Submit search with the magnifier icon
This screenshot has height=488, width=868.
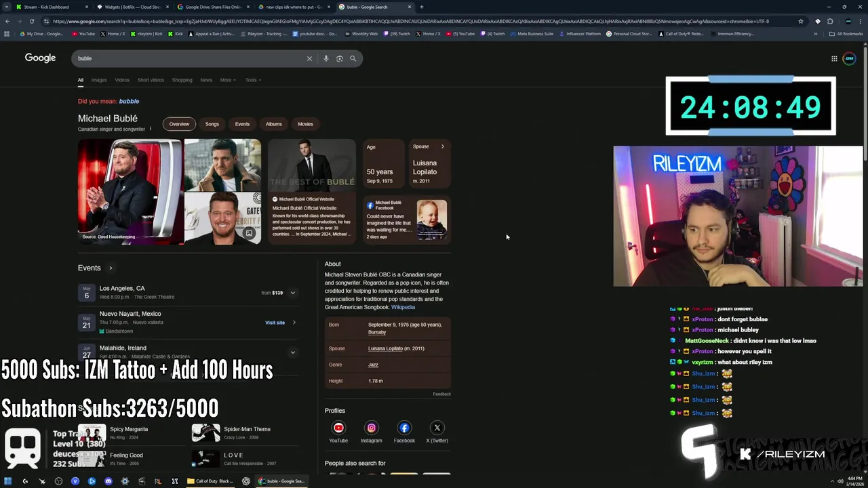click(353, 58)
